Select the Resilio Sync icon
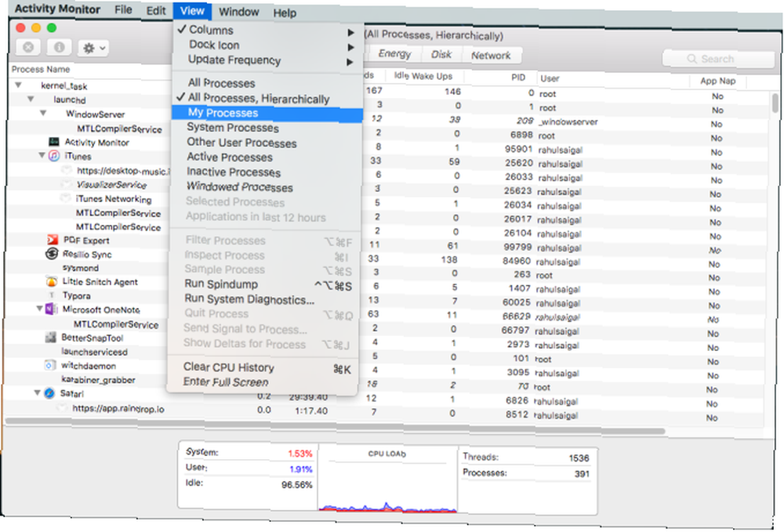 (x=52, y=254)
